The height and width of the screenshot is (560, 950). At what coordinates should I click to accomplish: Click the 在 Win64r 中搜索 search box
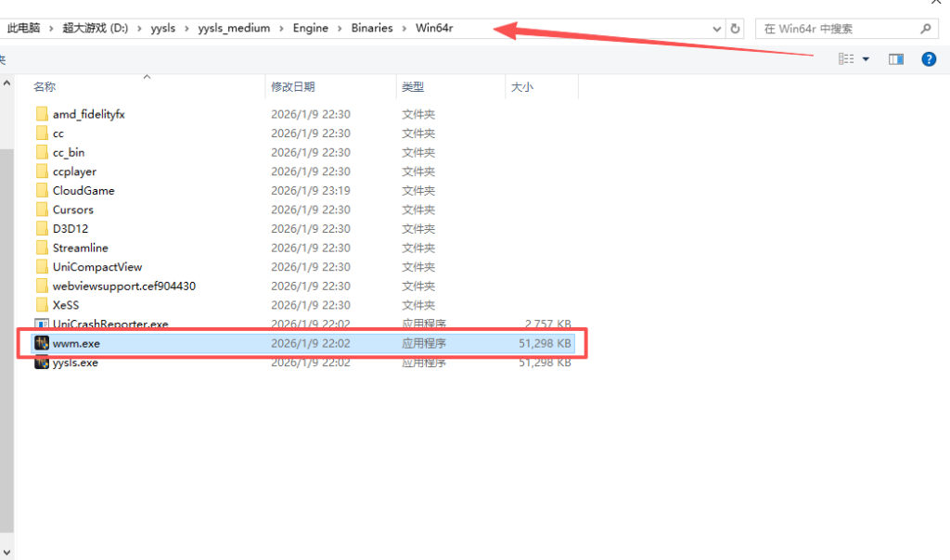tap(835, 29)
